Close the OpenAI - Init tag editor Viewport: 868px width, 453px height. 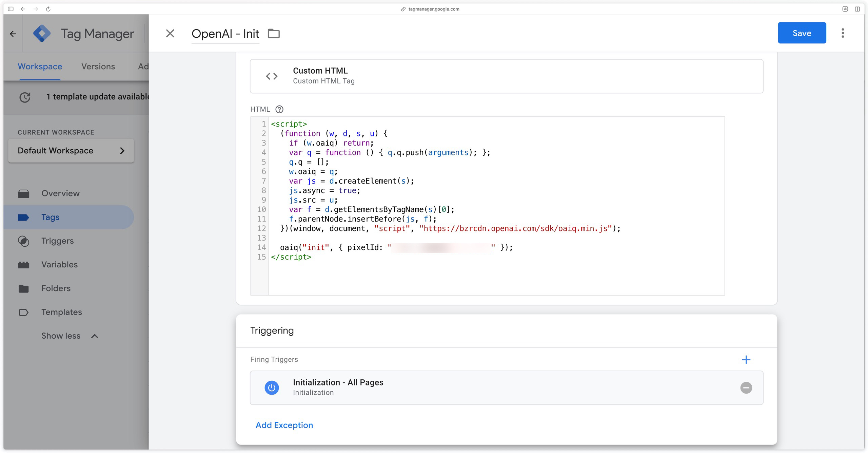tap(170, 33)
